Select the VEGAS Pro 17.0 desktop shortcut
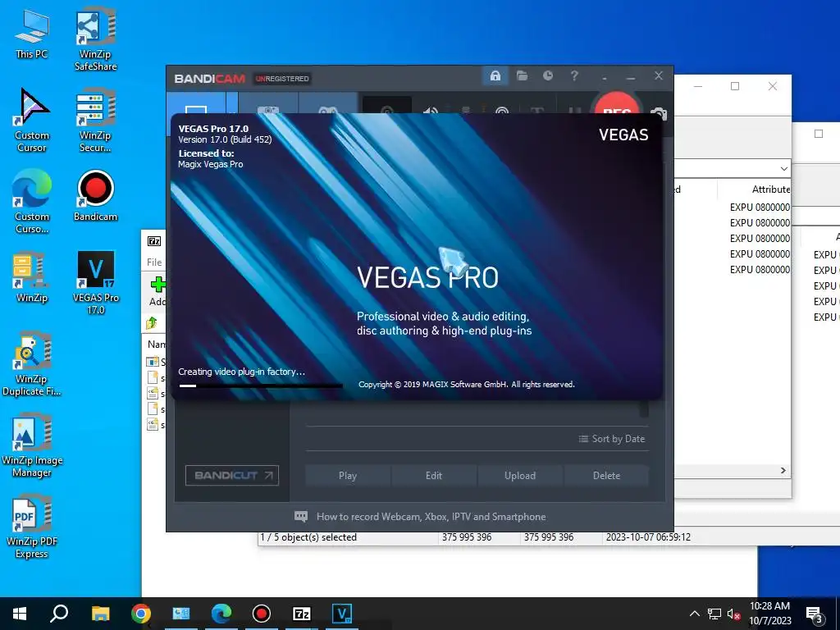 pos(95,282)
